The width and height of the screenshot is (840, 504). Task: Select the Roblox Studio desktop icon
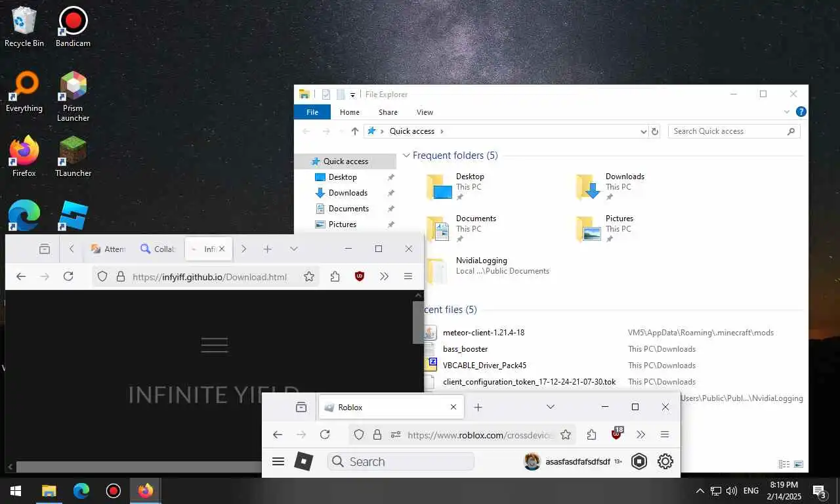73,216
